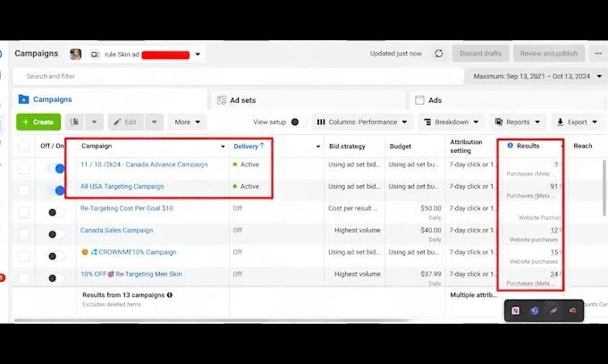Open the Columns: Performance dropdown

coord(363,123)
